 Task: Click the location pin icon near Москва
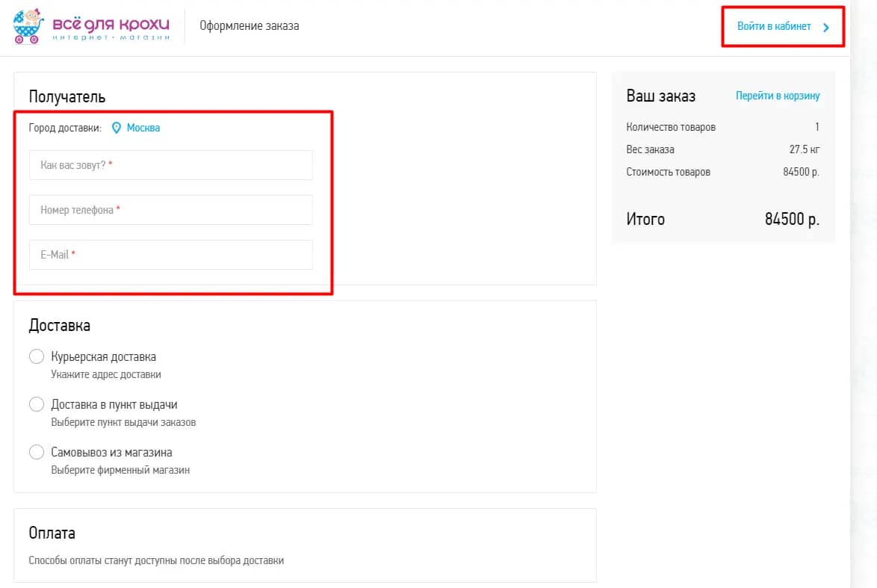[116, 128]
